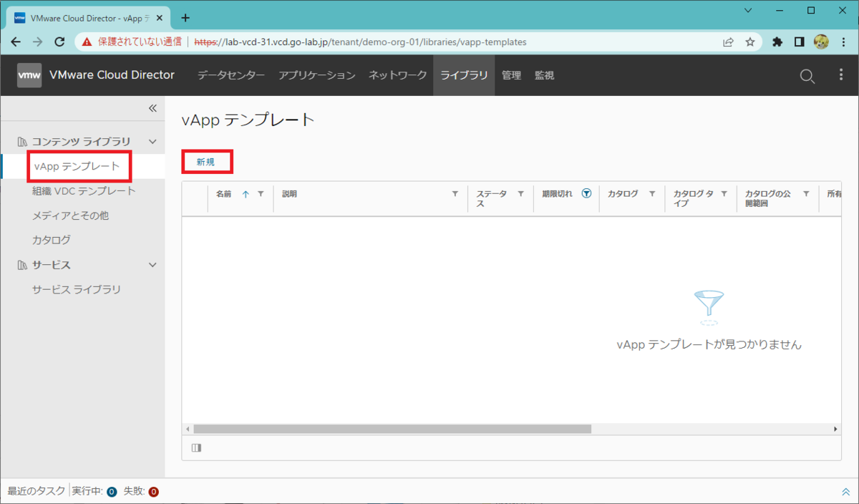Open browser extensions puzzle icon
Image resolution: width=859 pixels, height=504 pixels.
[x=777, y=42]
